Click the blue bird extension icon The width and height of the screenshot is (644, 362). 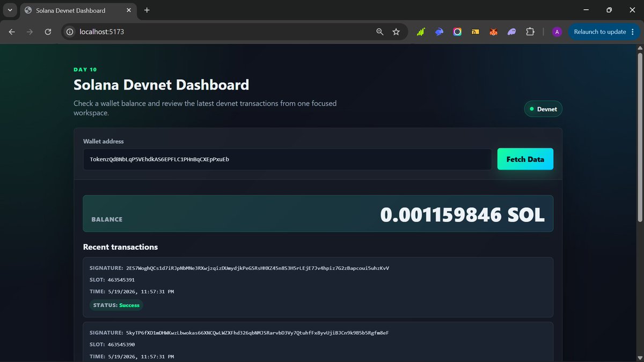(x=439, y=32)
